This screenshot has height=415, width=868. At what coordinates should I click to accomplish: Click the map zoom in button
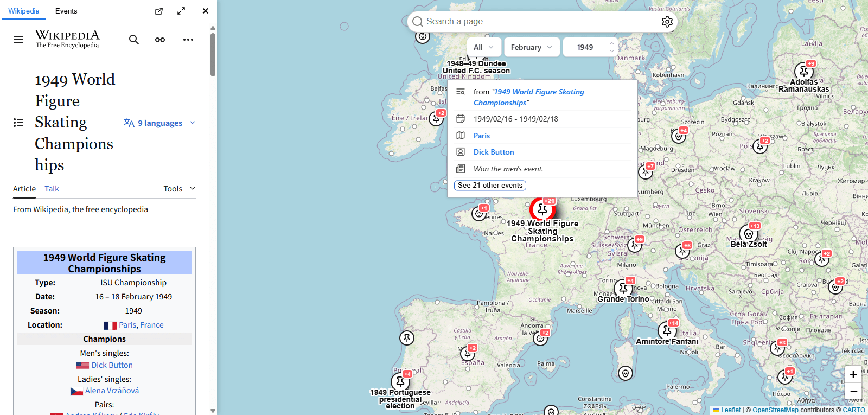(853, 374)
